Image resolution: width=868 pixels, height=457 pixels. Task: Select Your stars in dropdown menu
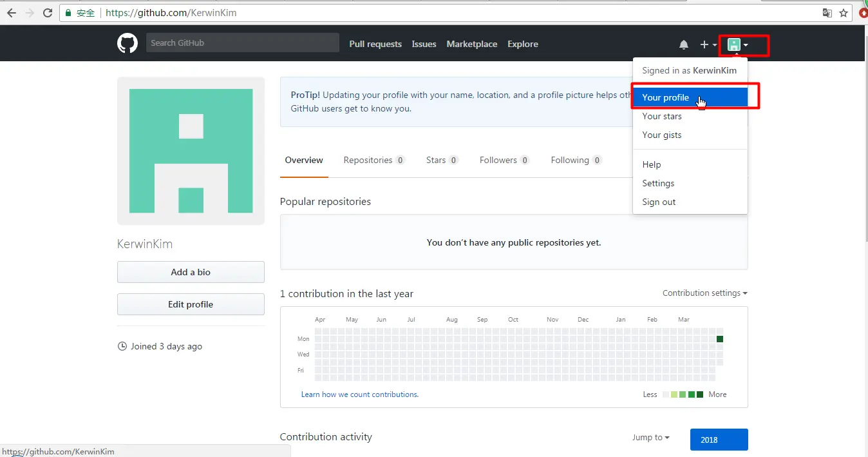(x=690, y=116)
